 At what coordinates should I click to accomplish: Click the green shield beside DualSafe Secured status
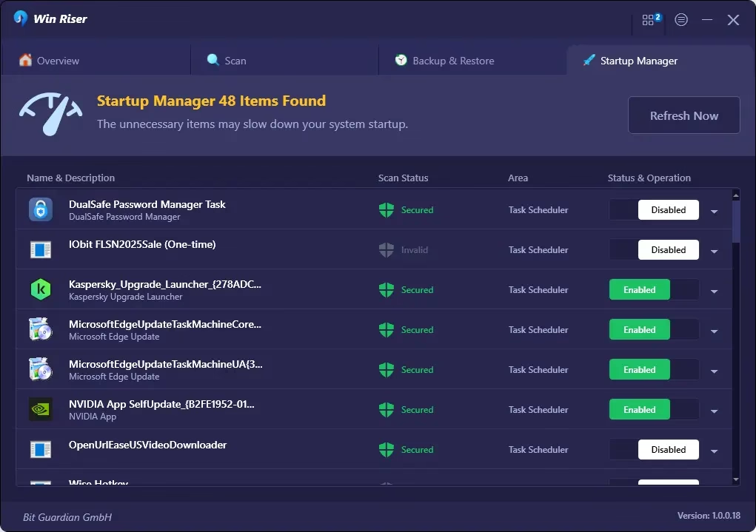[386, 210]
